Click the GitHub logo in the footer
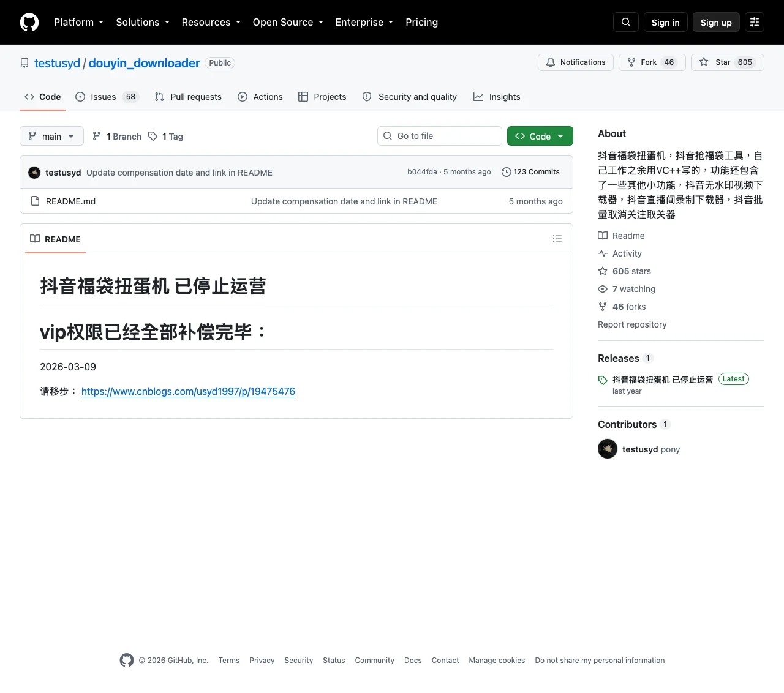The height and width of the screenshot is (693, 784). pos(127,660)
